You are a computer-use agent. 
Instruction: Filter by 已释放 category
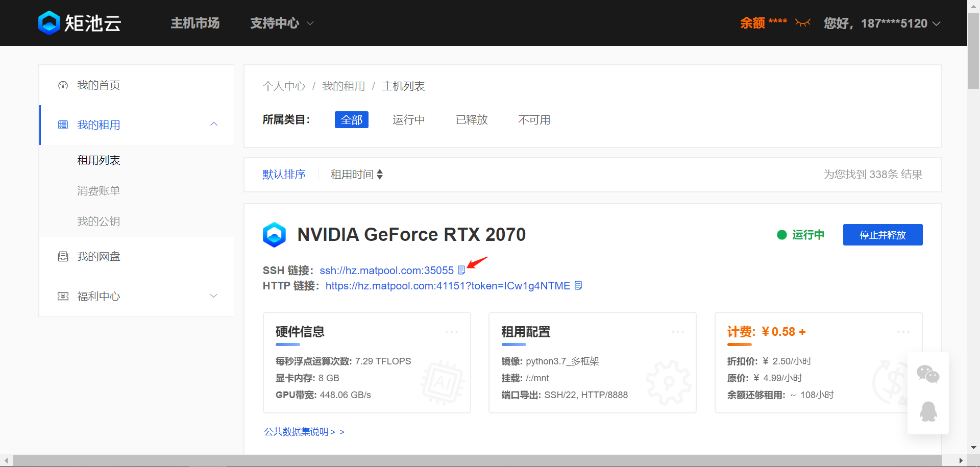pyautogui.click(x=472, y=120)
